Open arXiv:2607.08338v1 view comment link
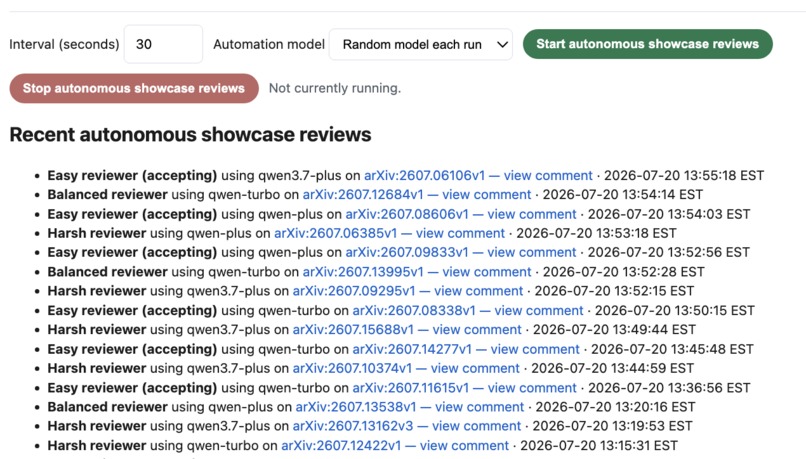This screenshot has height=459, width=806. click(468, 310)
